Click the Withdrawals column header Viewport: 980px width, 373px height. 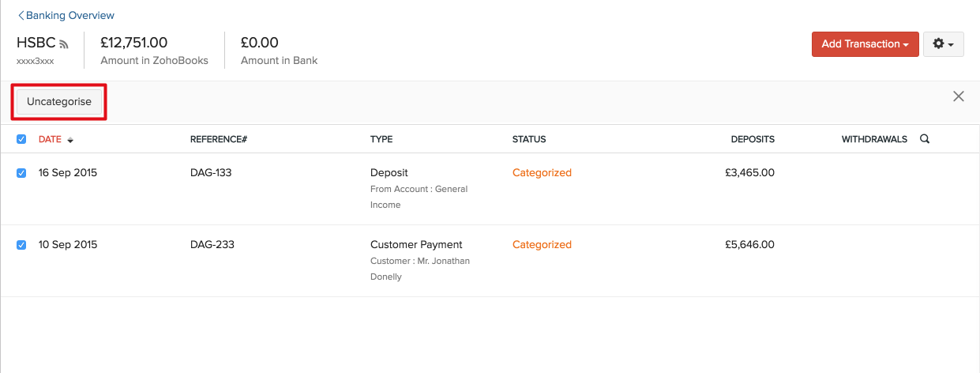tap(874, 139)
